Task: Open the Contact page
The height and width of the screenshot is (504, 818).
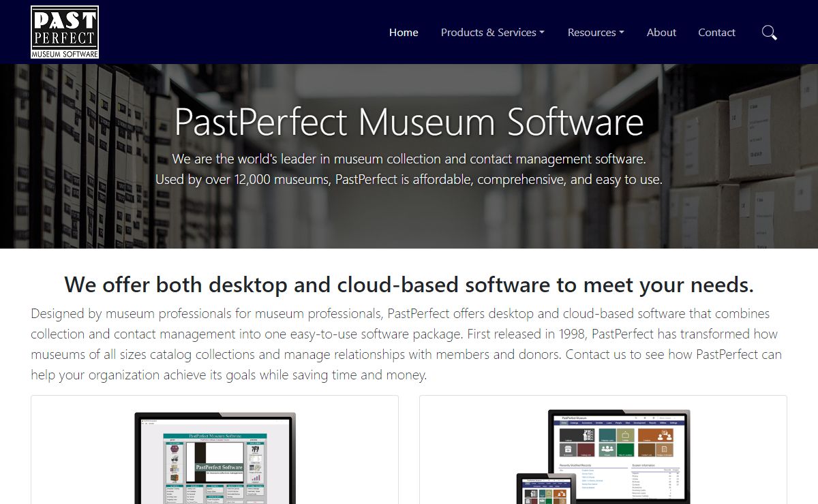Action: click(x=716, y=32)
